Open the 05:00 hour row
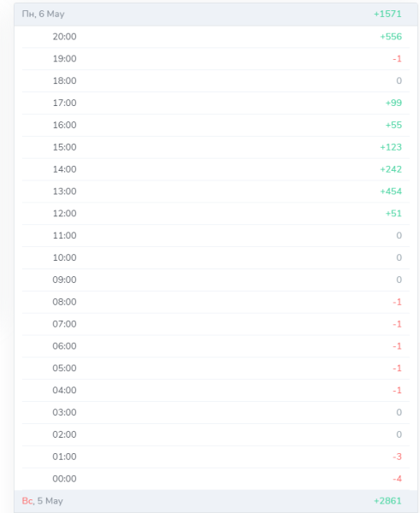The height and width of the screenshot is (513, 420). point(216,368)
